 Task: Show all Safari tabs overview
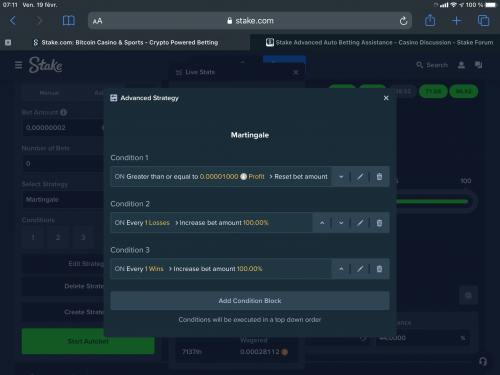[483, 21]
